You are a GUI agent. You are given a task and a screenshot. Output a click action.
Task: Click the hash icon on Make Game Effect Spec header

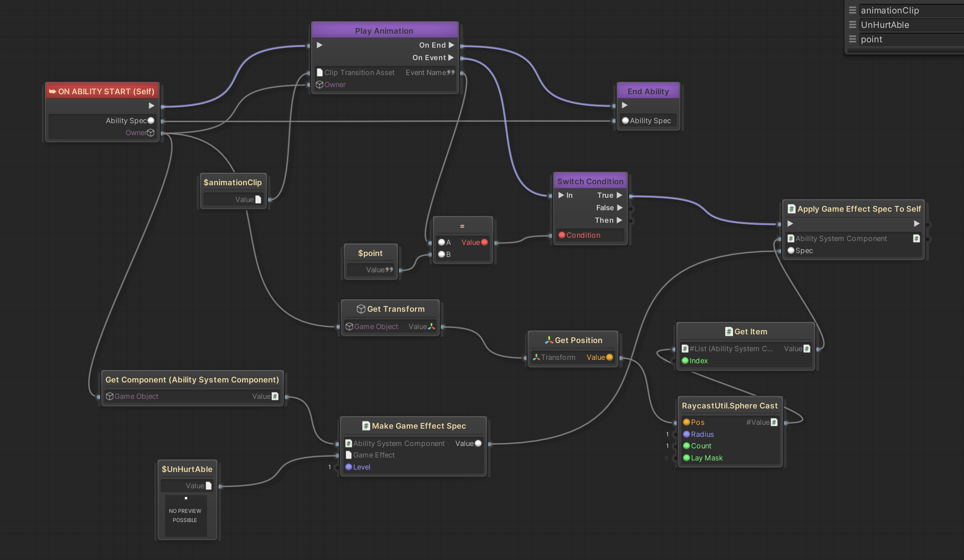[366, 426]
